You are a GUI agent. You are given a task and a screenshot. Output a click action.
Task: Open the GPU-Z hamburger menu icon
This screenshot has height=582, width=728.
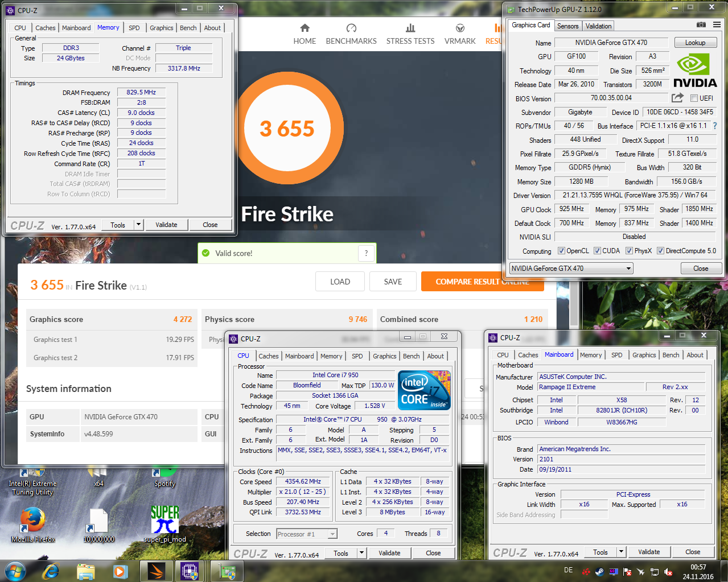(717, 25)
